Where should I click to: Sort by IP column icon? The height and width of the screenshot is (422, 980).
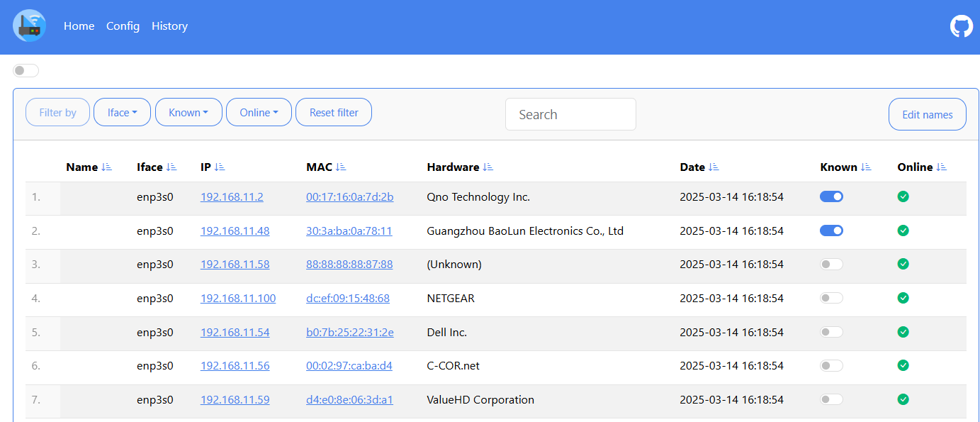(220, 167)
